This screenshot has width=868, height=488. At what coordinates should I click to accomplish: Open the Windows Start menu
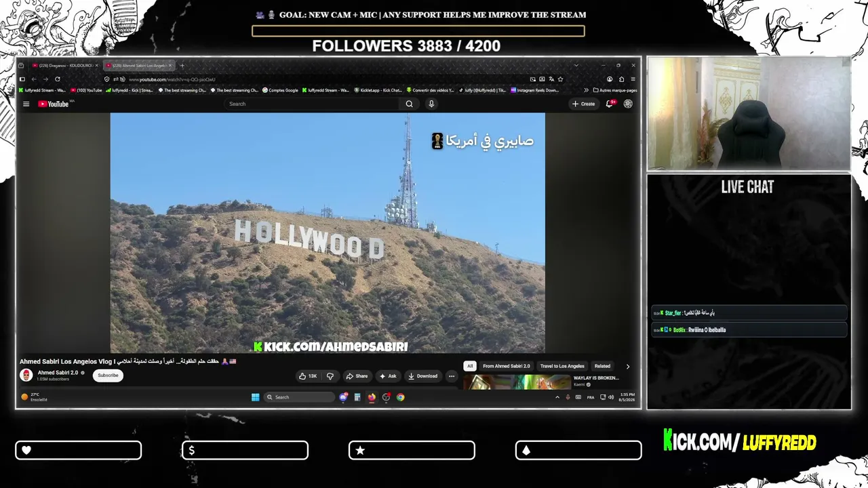(256, 397)
